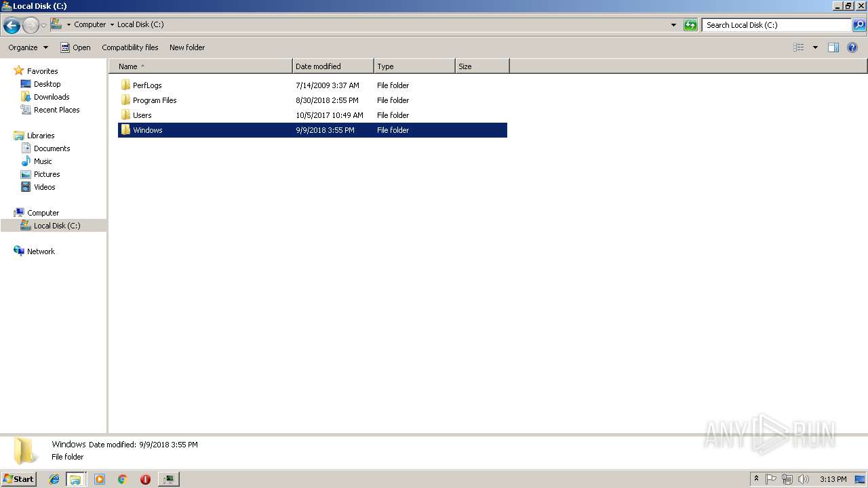Click Local Disk (C:) in address breadcrumb
Screen dimensions: 868x488
140,24
